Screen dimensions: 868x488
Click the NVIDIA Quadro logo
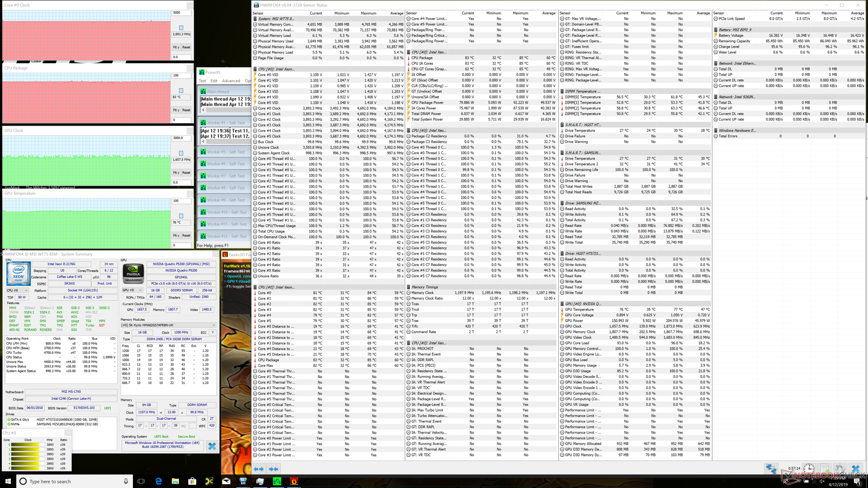point(133,273)
